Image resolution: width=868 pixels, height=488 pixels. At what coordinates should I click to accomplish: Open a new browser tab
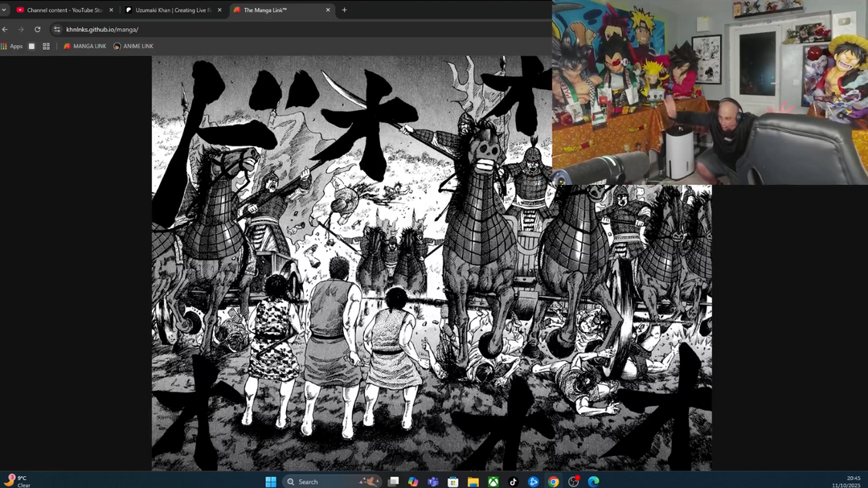coord(344,10)
